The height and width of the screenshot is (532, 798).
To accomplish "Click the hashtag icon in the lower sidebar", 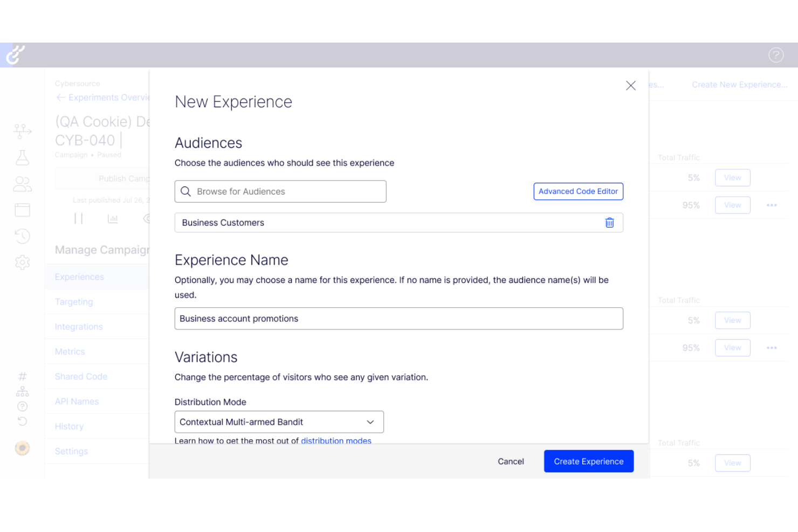I will pyautogui.click(x=22, y=376).
